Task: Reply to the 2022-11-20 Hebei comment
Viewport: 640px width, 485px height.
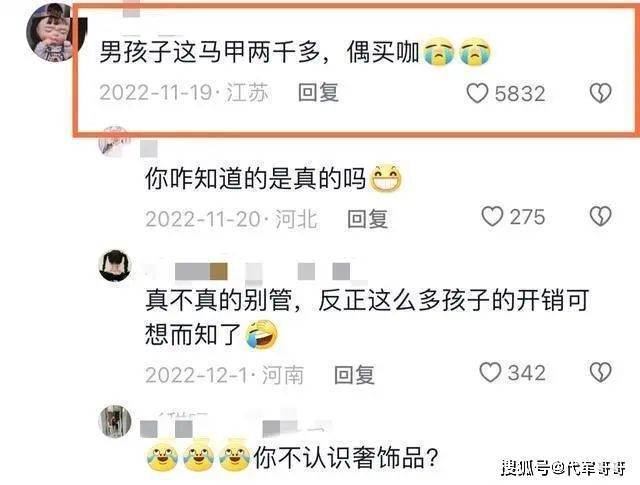Action: [367, 218]
